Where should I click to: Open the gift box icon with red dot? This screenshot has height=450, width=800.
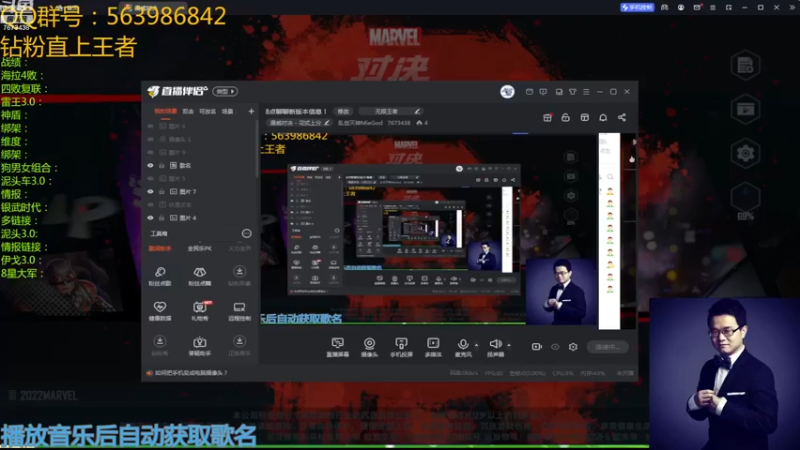click(x=547, y=117)
